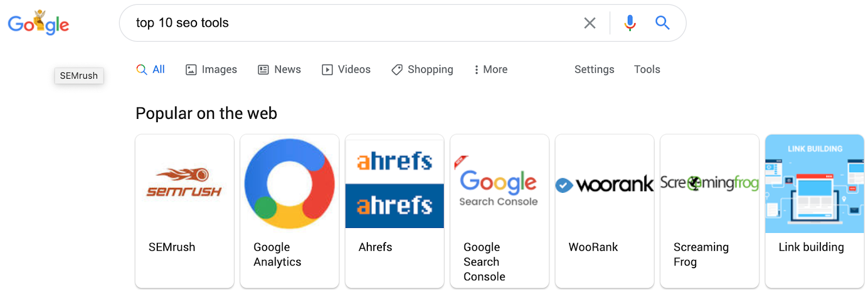The image size is (868, 297).
Task: Select the All results tab
Action: [150, 69]
